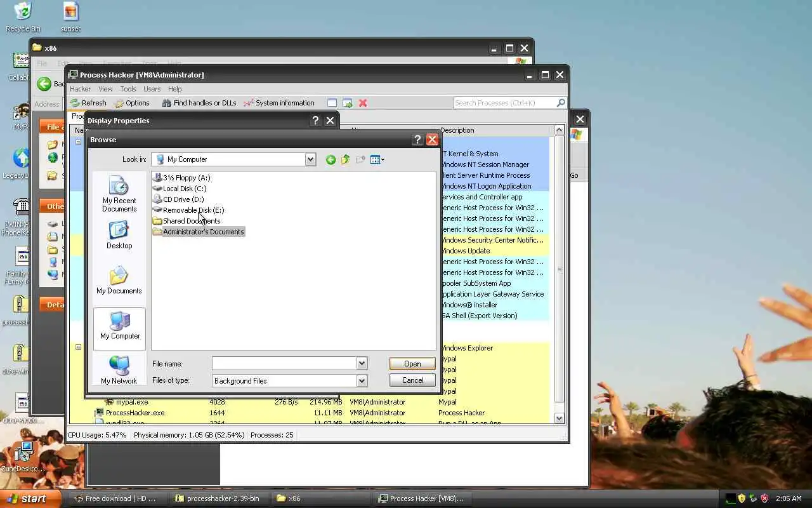Screen dimensions: 812x508
Task: Open the Recycle Bin desktop icon
Action: pyautogui.click(x=23, y=17)
